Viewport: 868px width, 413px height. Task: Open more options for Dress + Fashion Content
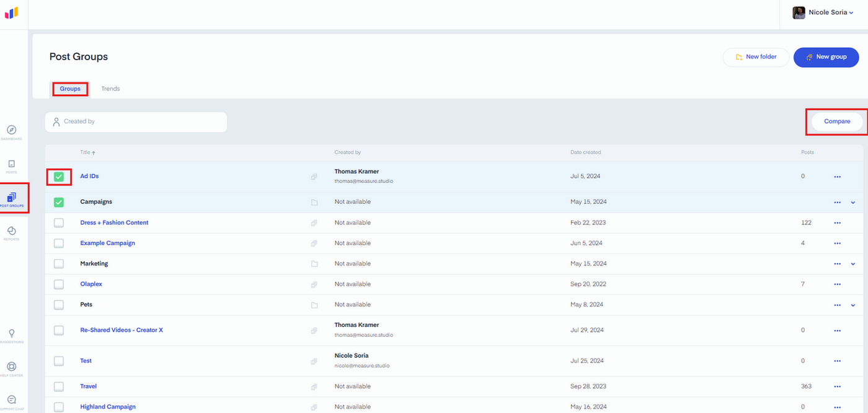click(x=838, y=223)
